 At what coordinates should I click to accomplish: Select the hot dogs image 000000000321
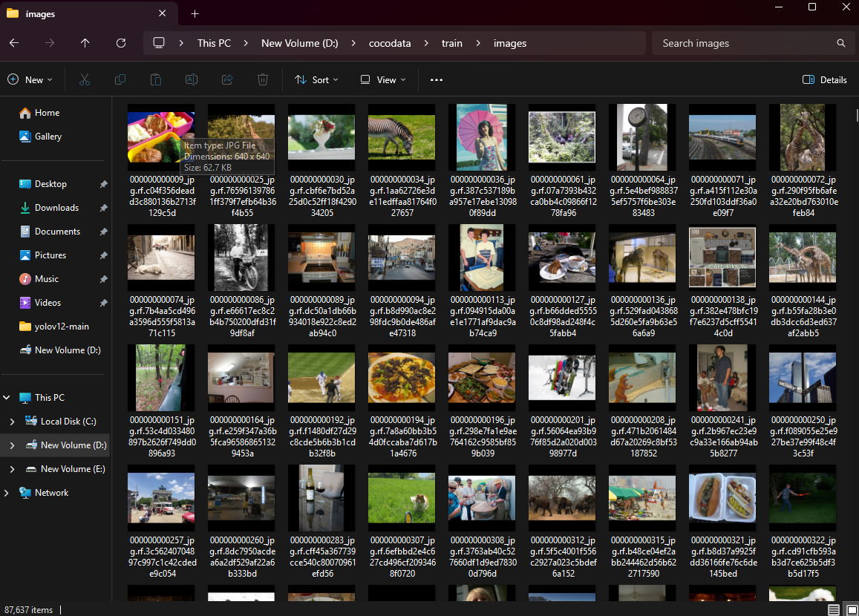coord(722,498)
